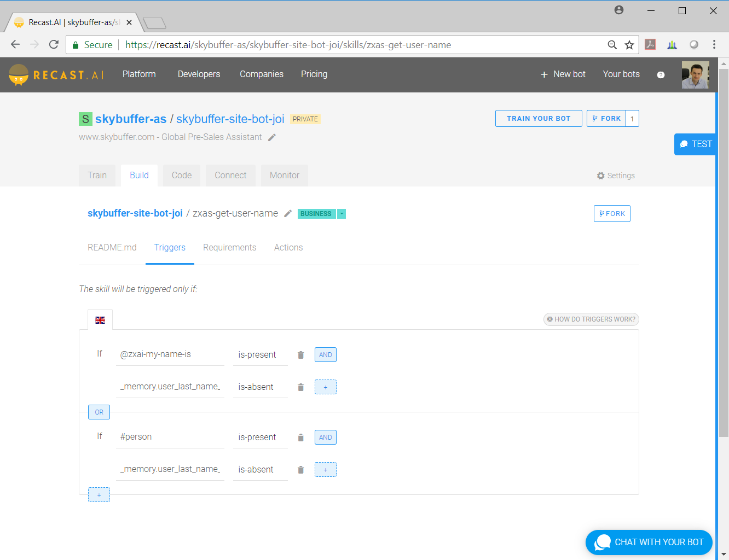Click the PDF extension icon
Screen dimensions: 729x560
click(650, 45)
